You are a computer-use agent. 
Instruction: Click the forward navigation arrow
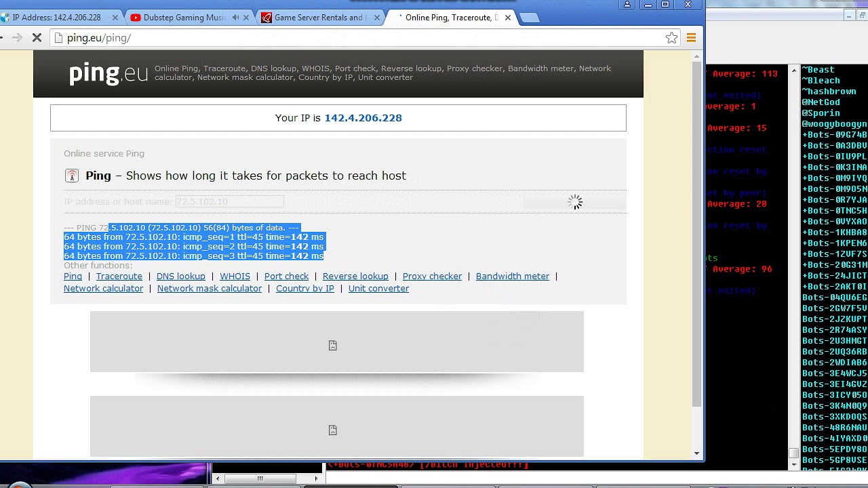pos(17,38)
